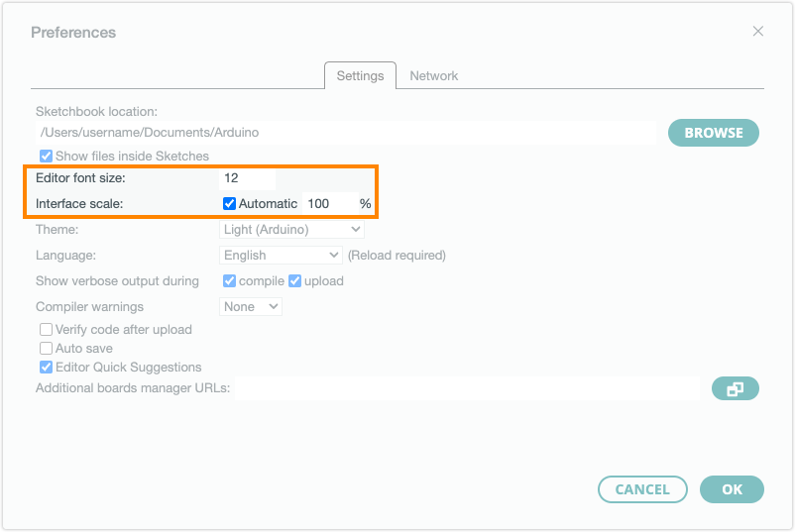Viewport: 795px width, 532px height.
Task: Toggle verbose output during compile
Action: 230,281
